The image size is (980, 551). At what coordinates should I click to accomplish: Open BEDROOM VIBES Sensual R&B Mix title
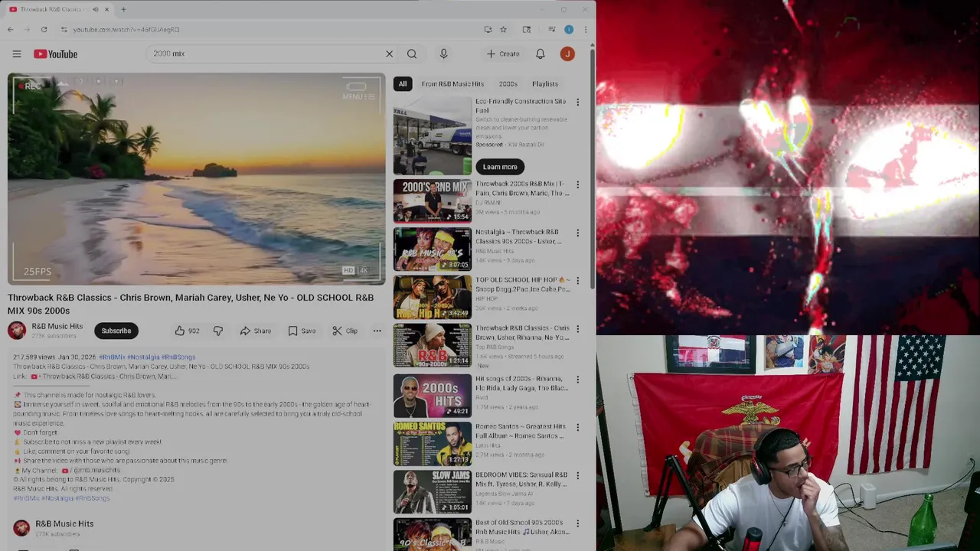[522, 479]
